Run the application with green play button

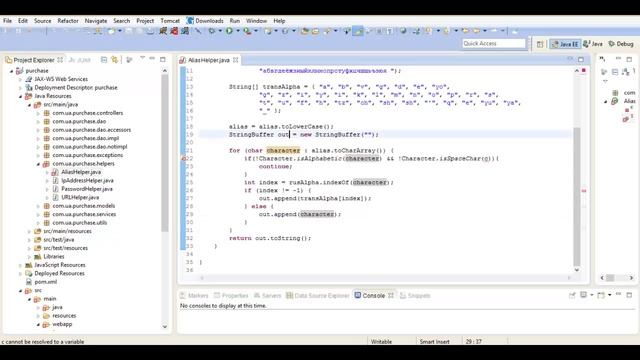(x=229, y=31)
